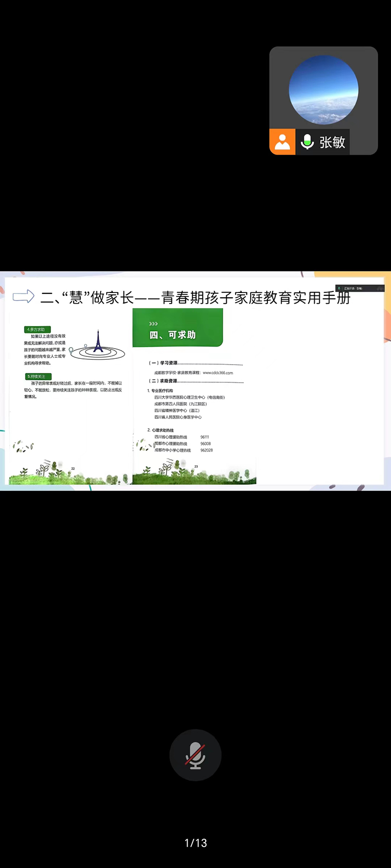Click the (一) 学习资源 section heading
The width and height of the screenshot is (391, 868).
coord(163,363)
